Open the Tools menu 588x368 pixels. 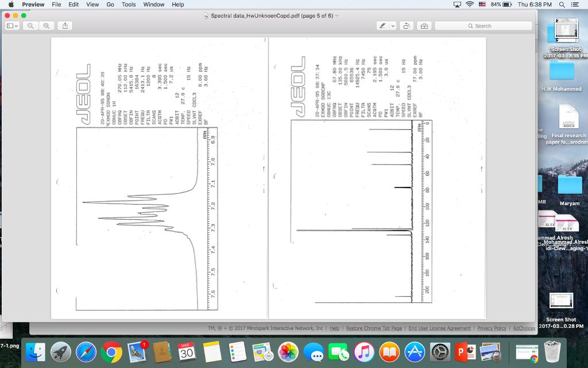129,5
